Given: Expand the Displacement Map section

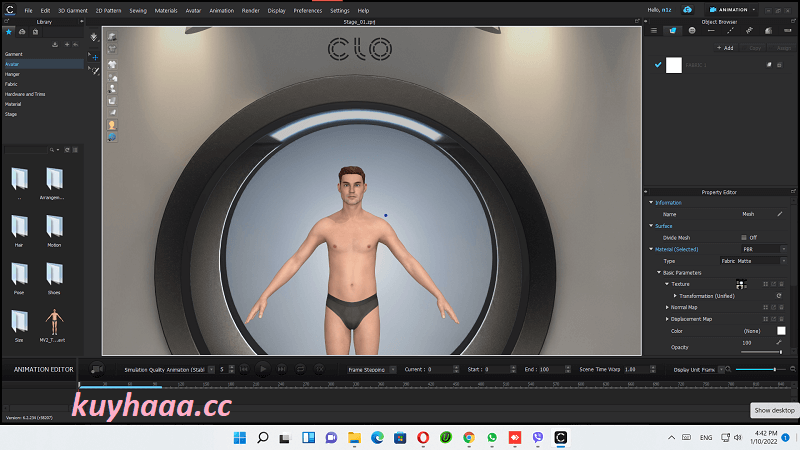Looking at the screenshot, I should coord(667,319).
